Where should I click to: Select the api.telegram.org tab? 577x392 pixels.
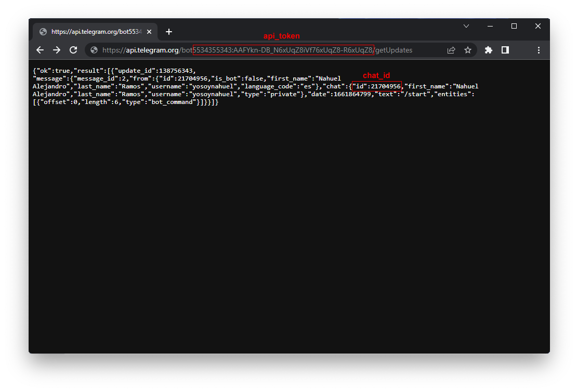click(95, 32)
